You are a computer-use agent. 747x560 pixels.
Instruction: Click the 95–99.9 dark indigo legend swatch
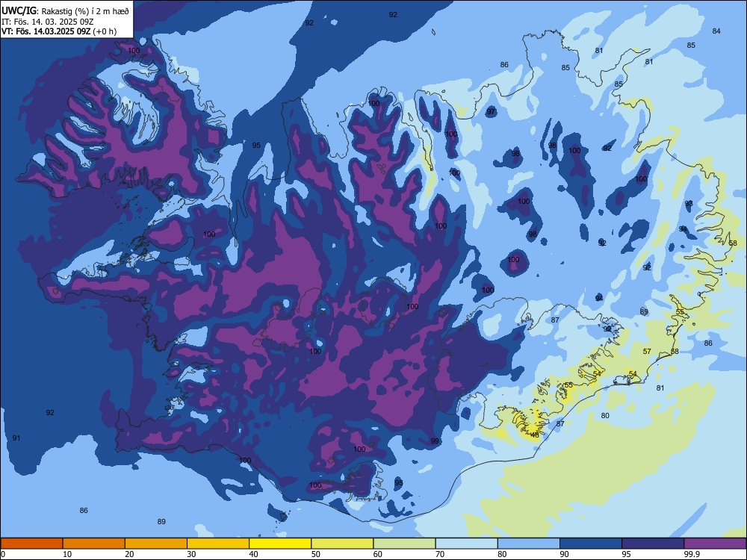pyautogui.click(x=653, y=544)
